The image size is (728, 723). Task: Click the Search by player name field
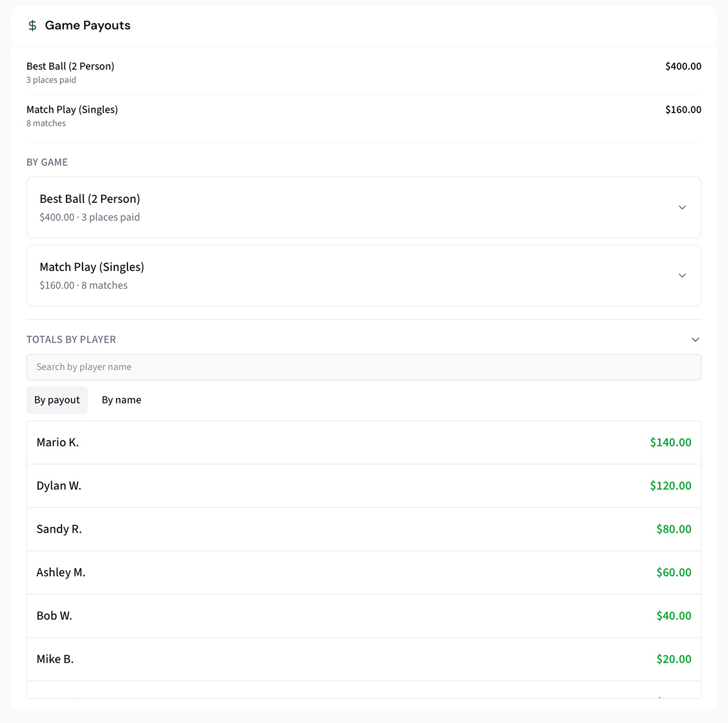364,367
